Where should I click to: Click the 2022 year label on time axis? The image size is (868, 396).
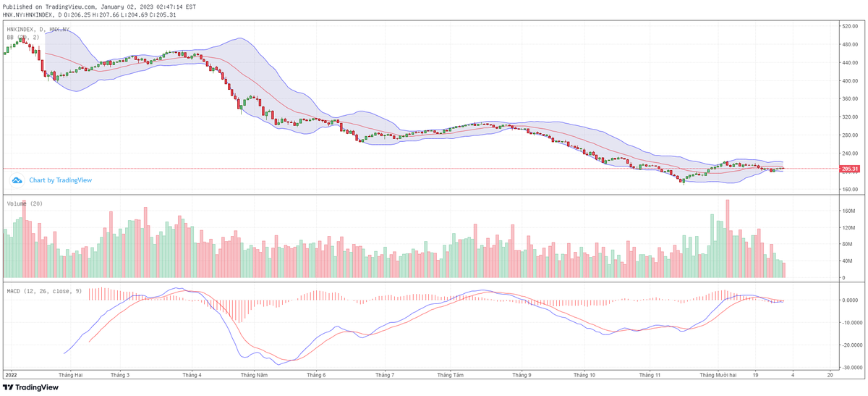click(11, 375)
